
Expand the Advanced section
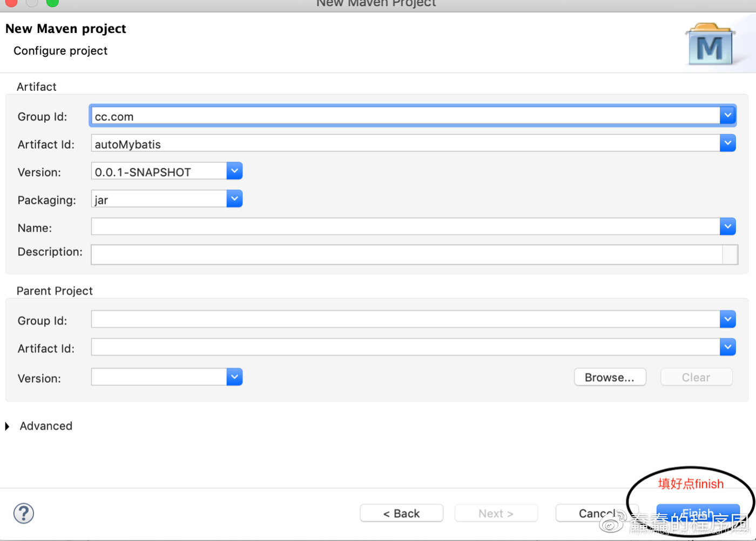pos(8,426)
